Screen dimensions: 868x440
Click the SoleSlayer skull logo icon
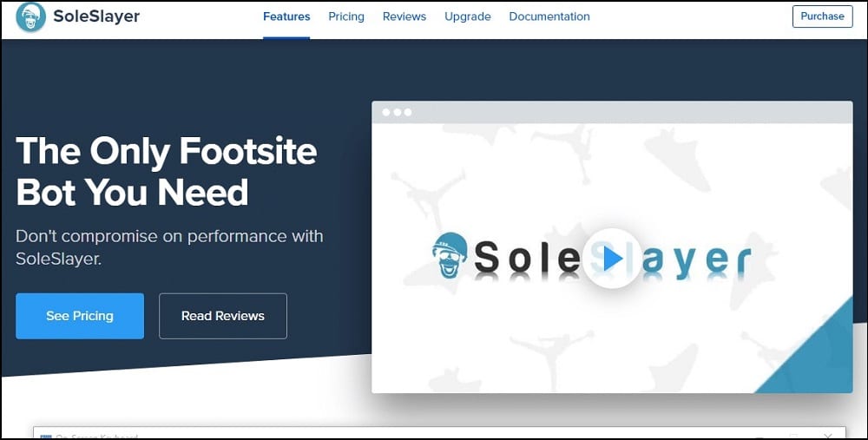[x=31, y=17]
